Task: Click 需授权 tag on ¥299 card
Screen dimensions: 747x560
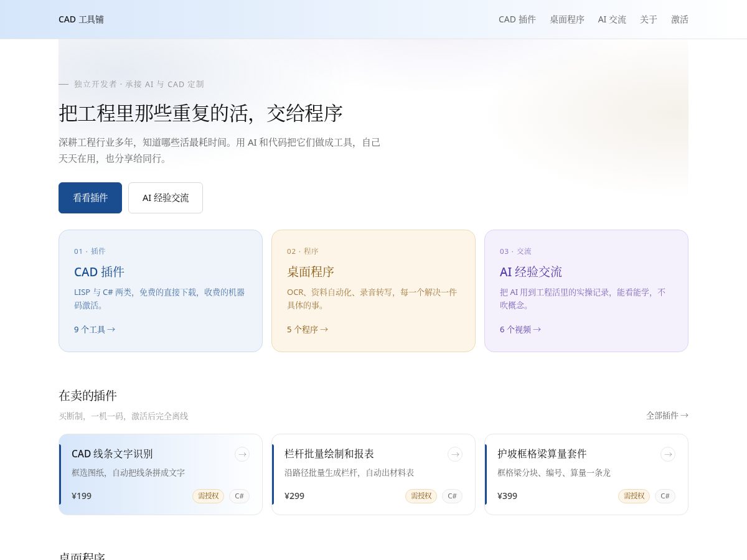Action: click(421, 496)
